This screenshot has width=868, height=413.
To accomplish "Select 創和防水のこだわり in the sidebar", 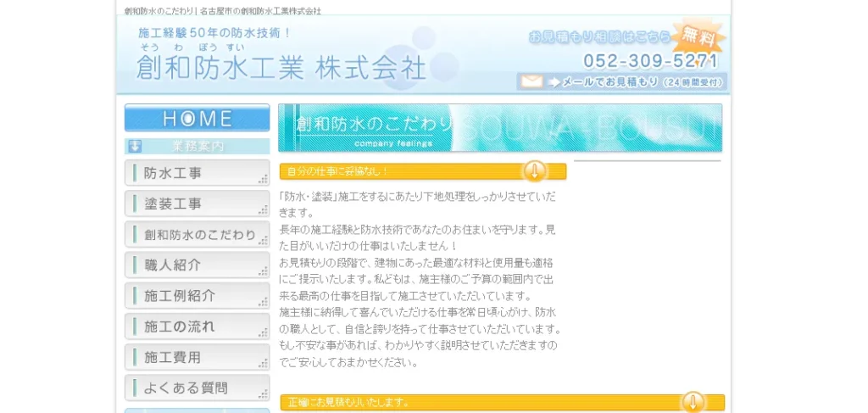I will click(x=197, y=235).
